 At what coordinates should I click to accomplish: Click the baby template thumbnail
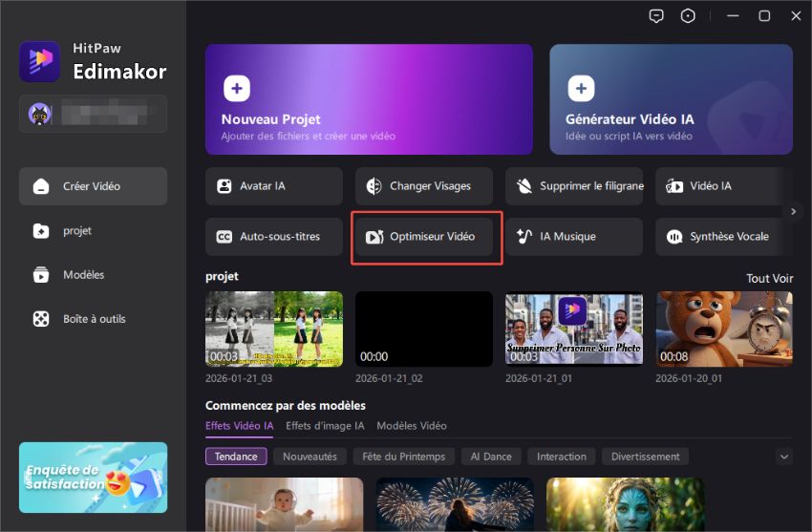[285, 504]
